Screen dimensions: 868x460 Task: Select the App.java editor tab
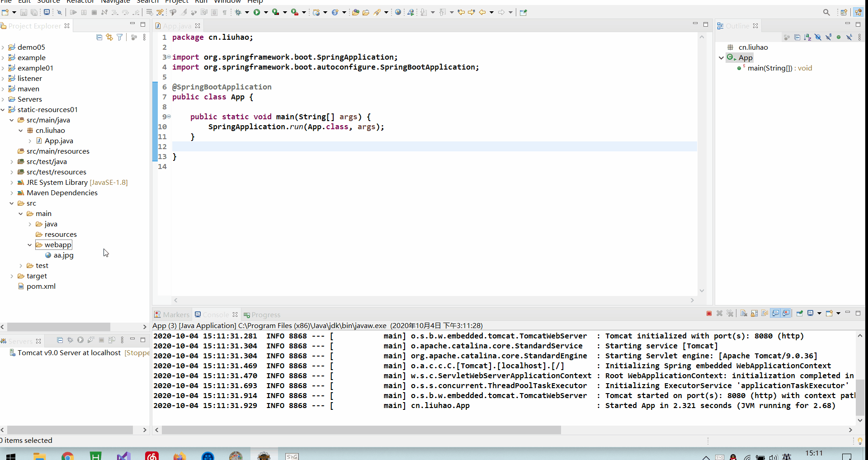coord(177,26)
